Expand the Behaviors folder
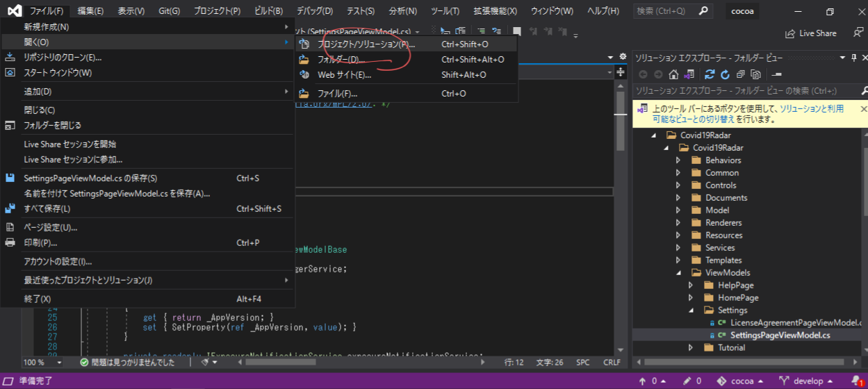This screenshot has width=868, height=389. [x=679, y=160]
